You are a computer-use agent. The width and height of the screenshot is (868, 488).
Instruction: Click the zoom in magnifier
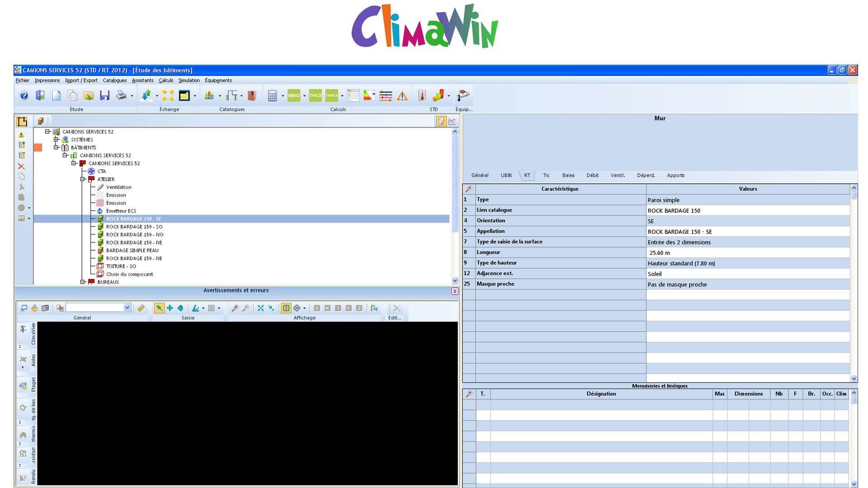[235, 308]
